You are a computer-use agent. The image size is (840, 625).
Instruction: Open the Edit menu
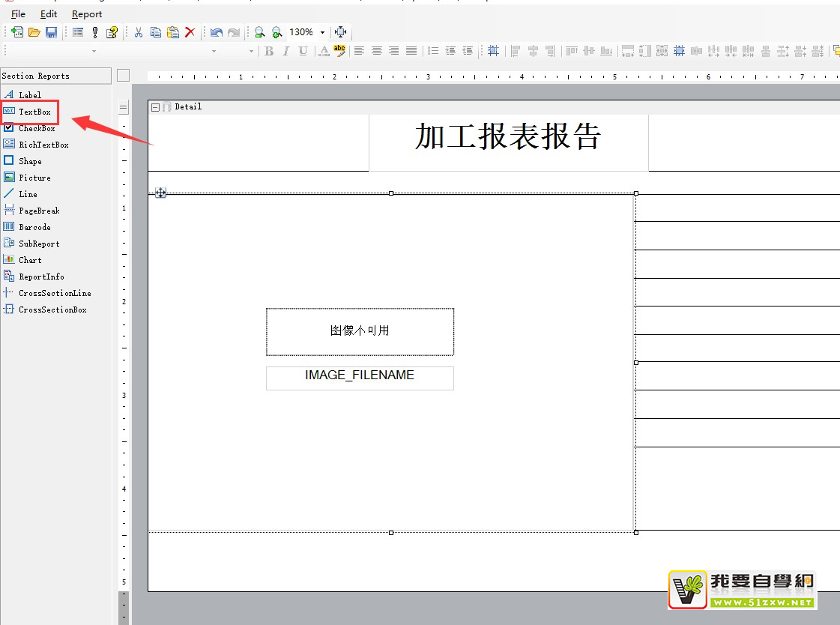click(x=49, y=14)
